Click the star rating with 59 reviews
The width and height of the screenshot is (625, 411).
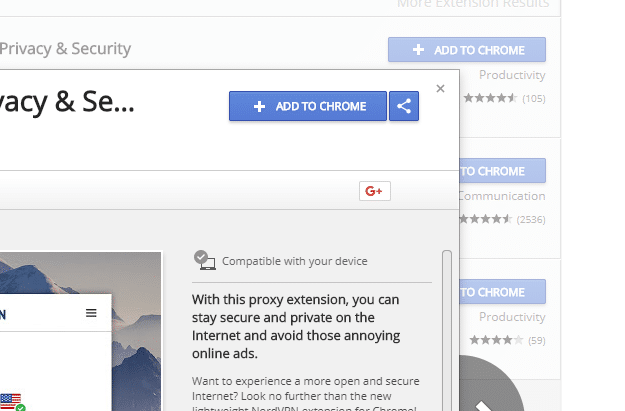tap(507, 340)
